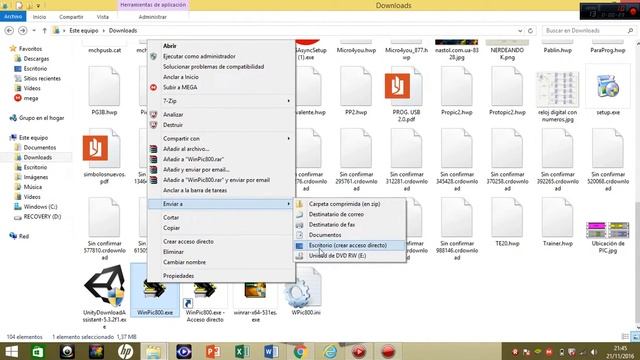This screenshot has height=360, width=640.
Task: Open the recent locations dropdown arrow
Action: pos(34,31)
